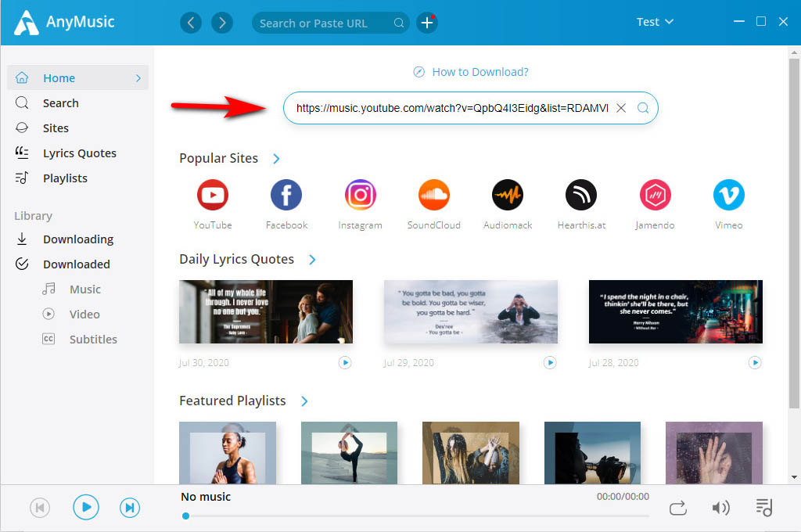Select Home in the sidebar
Screen dimensions: 801x532
(77, 77)
